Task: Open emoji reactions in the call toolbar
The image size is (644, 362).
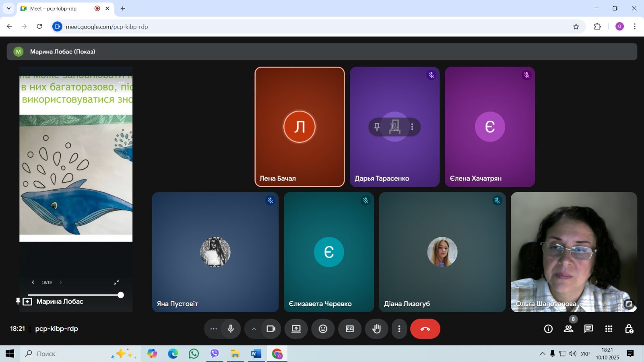Action: point(323,329)
